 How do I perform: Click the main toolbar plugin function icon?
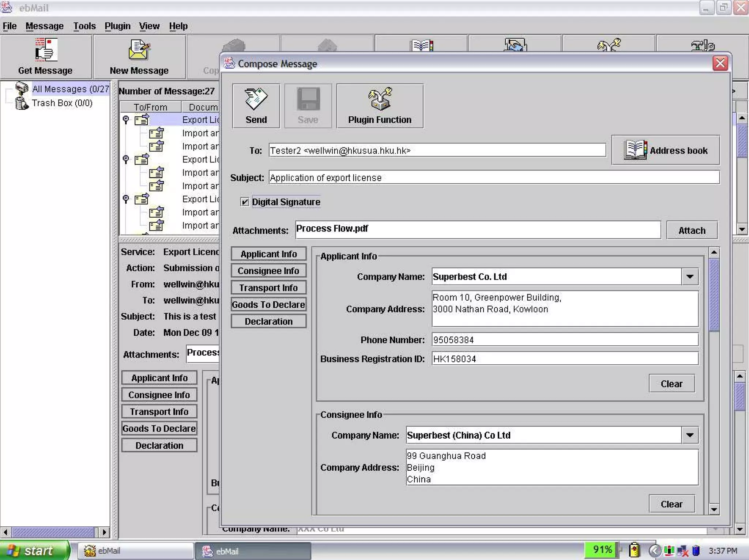pyautogui.click(x=609, y=45)
